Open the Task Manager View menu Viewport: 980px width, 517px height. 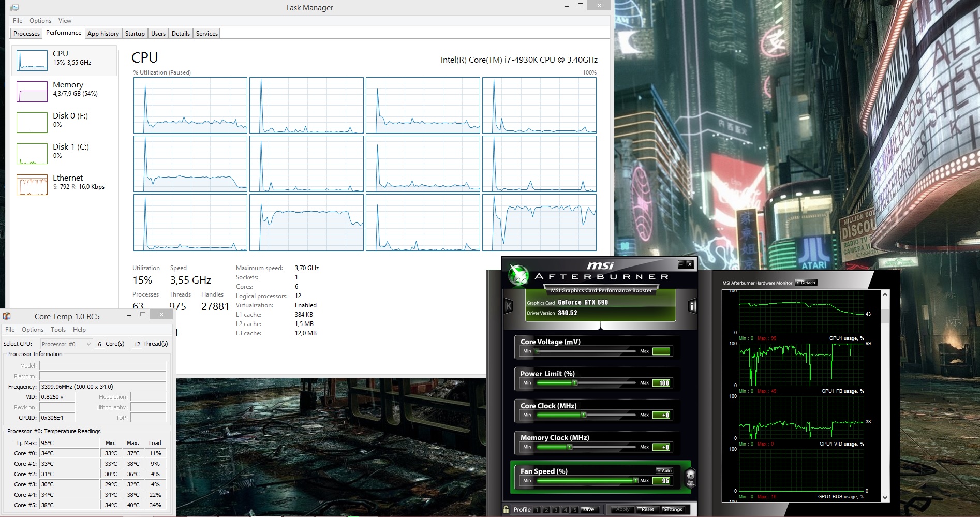(65, 21)
